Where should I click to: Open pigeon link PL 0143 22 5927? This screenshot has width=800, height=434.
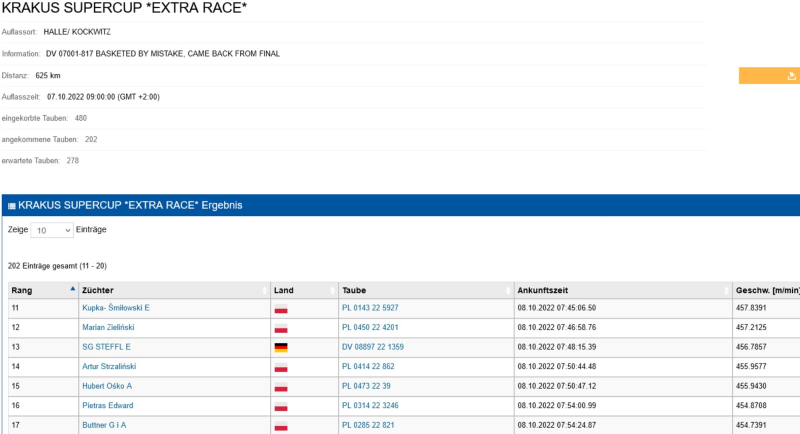point(369,308)
